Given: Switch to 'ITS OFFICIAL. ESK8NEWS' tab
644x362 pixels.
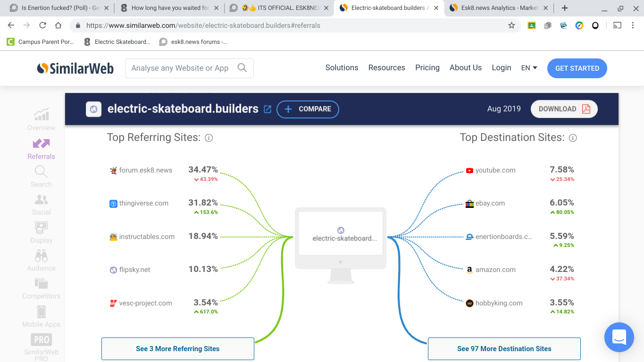Looking at the screenshot, I should [278, 8].
